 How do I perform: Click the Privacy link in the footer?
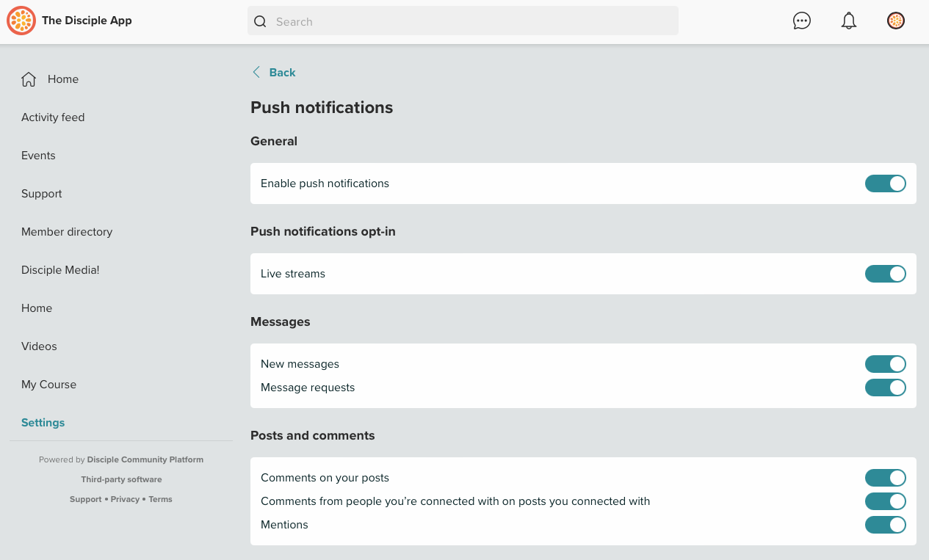click(125, 499)
